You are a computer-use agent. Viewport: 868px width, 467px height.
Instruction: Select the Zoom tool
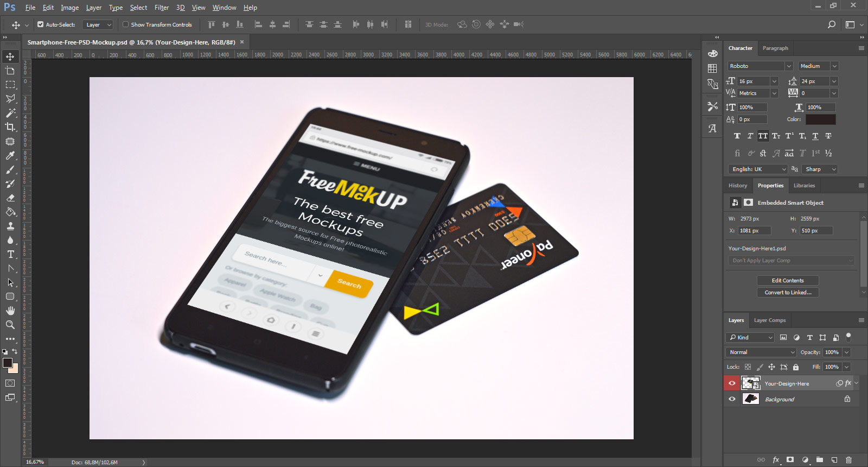(x=10, y=325)
